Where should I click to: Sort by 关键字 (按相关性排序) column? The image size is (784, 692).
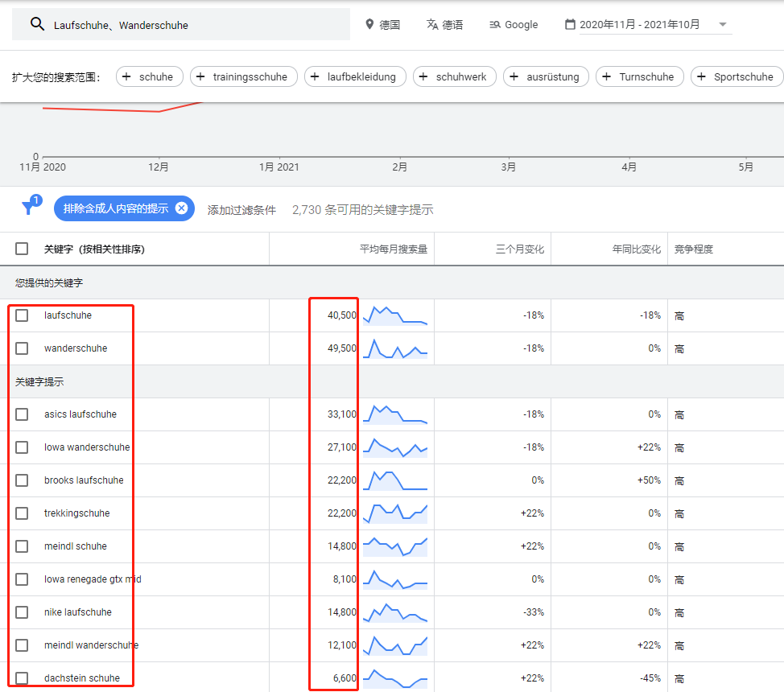click(94, 249)
